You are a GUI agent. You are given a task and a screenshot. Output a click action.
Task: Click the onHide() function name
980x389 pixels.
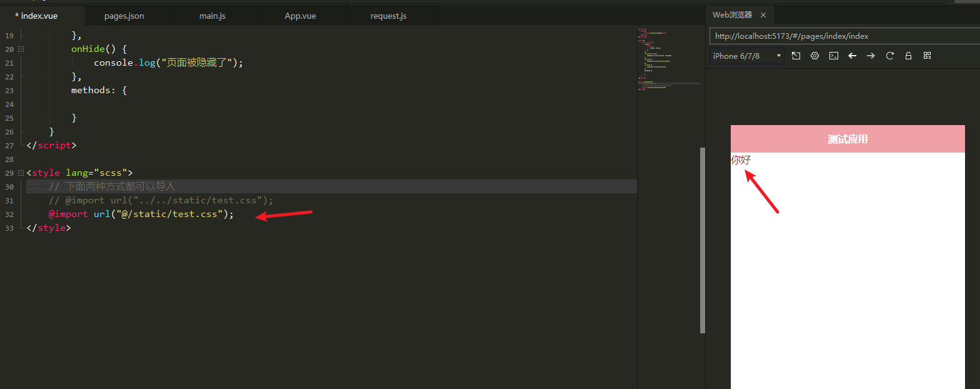pyautogui.click(x=88, y=49)
